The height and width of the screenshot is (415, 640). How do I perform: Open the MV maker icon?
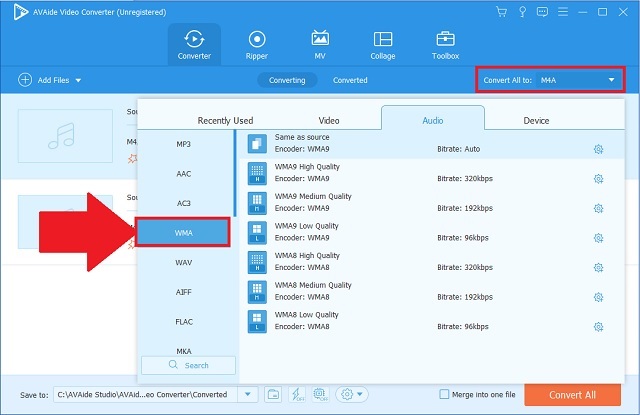320,43
